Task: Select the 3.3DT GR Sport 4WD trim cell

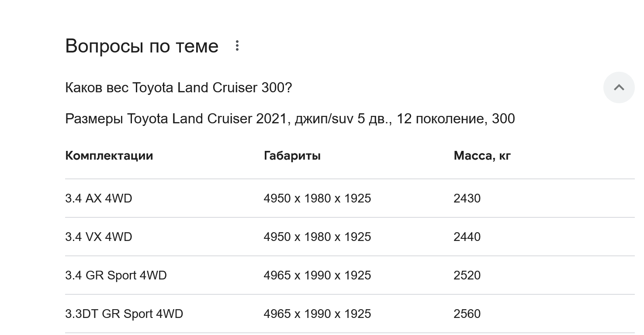Action: pyautogui.click(x=124, y=314)
